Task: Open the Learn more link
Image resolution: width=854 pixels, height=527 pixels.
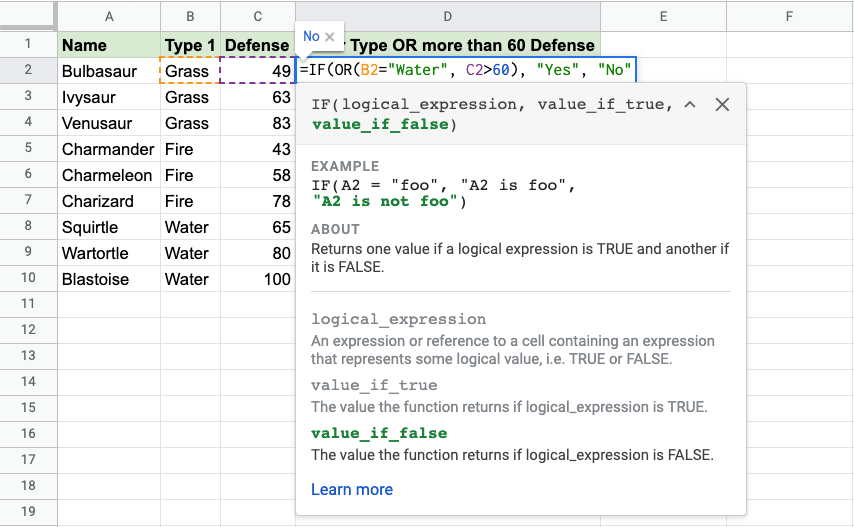Action: coord(351,489)
